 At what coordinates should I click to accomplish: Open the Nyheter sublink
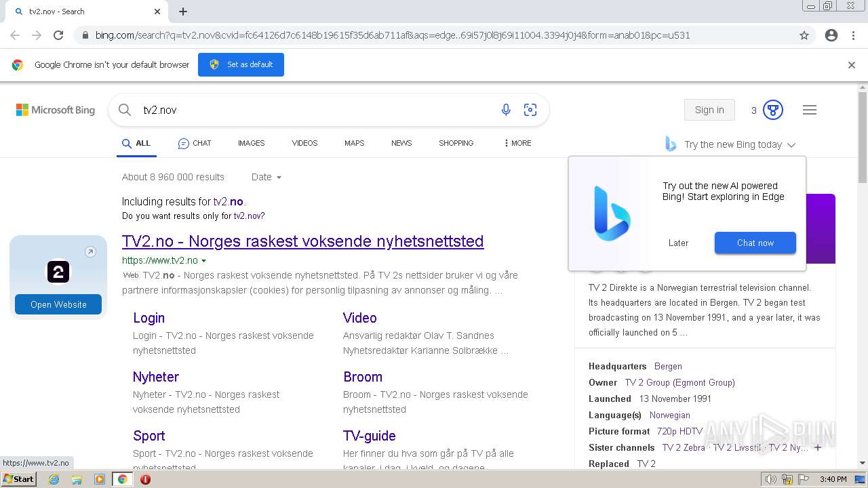point(156,377)
